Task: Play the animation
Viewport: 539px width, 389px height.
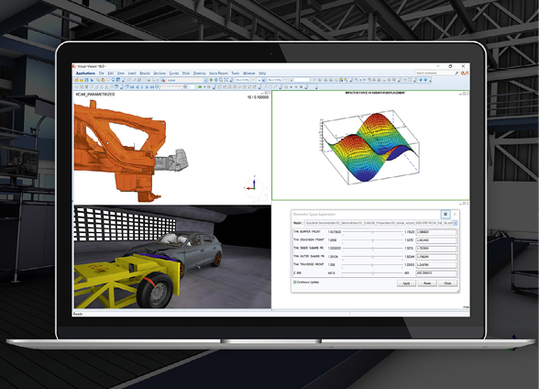Action: click(x=142, y=87)
